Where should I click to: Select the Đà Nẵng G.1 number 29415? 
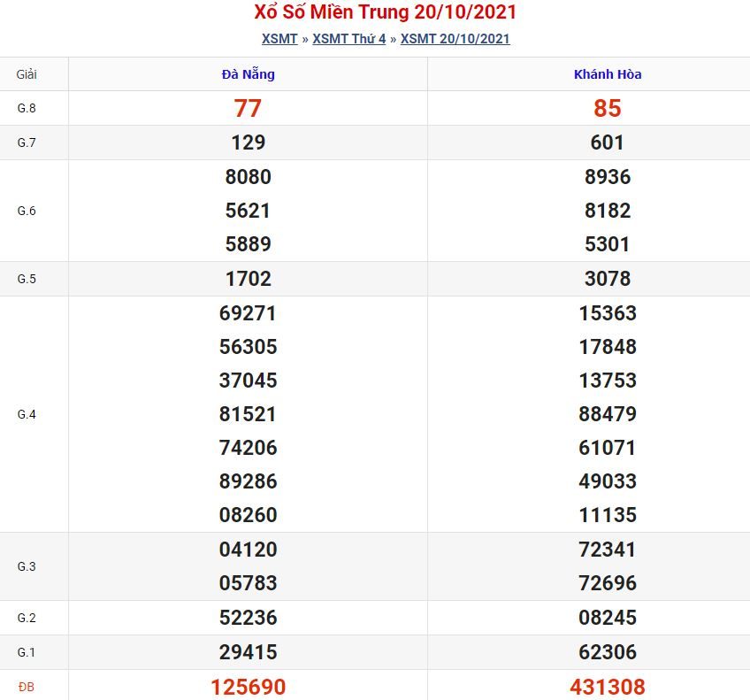coord(248,652)
